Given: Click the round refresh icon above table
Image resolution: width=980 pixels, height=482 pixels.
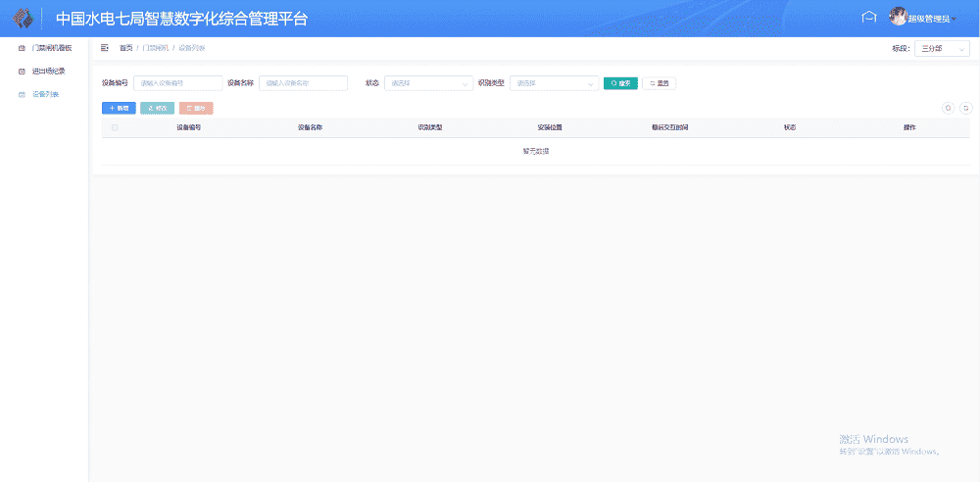Looking at the screenshot, I should (x=965, y=109).
